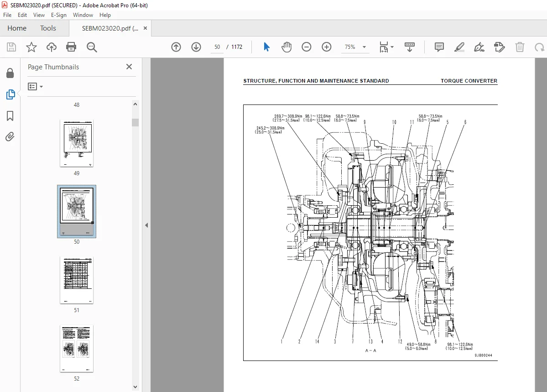This screenshot has height=392, width=547.
Task: Click the SJB00244 drawing number text
Action: 483,355
